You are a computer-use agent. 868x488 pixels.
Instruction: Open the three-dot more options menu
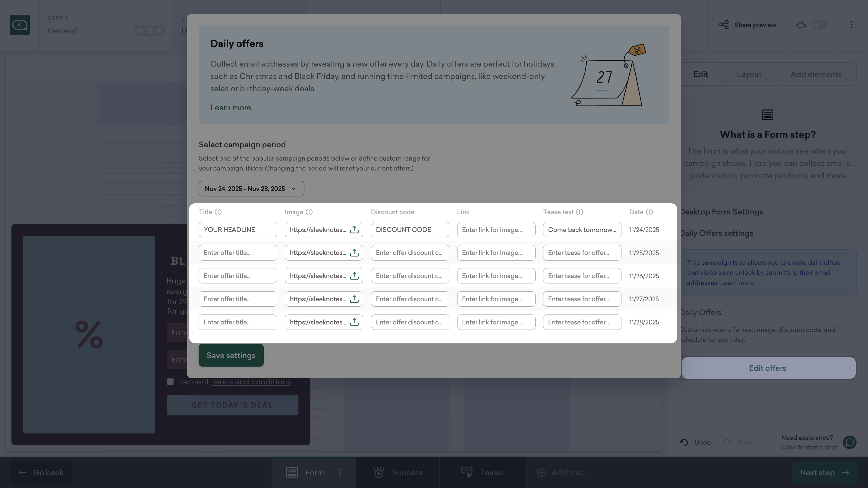851,25
